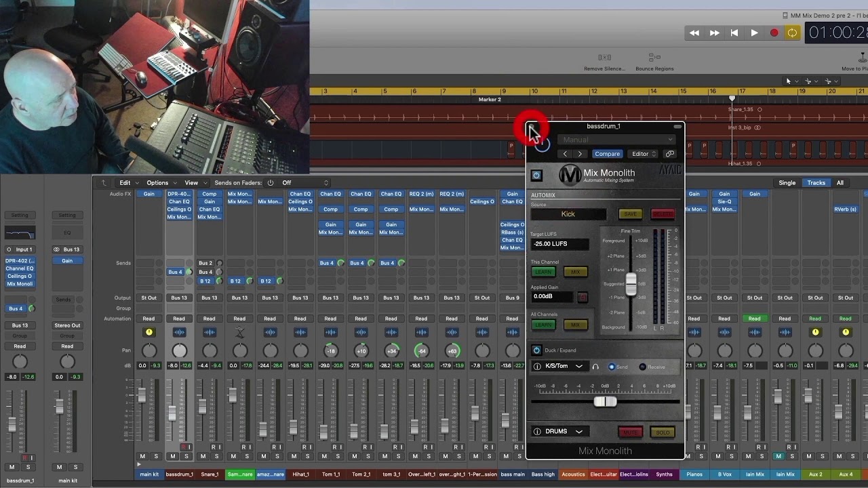
Task: Open the Editor view dropdown
Action: pos(644,154)
